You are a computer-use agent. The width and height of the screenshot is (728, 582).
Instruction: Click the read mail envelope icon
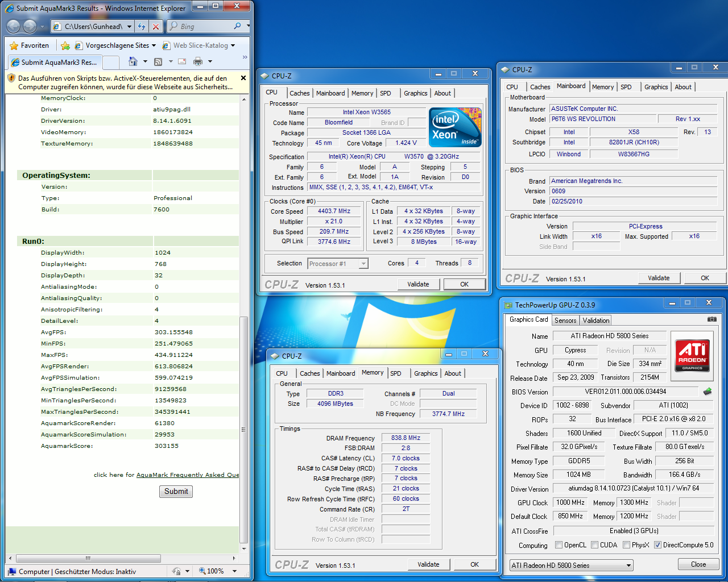tap(182, 61)
